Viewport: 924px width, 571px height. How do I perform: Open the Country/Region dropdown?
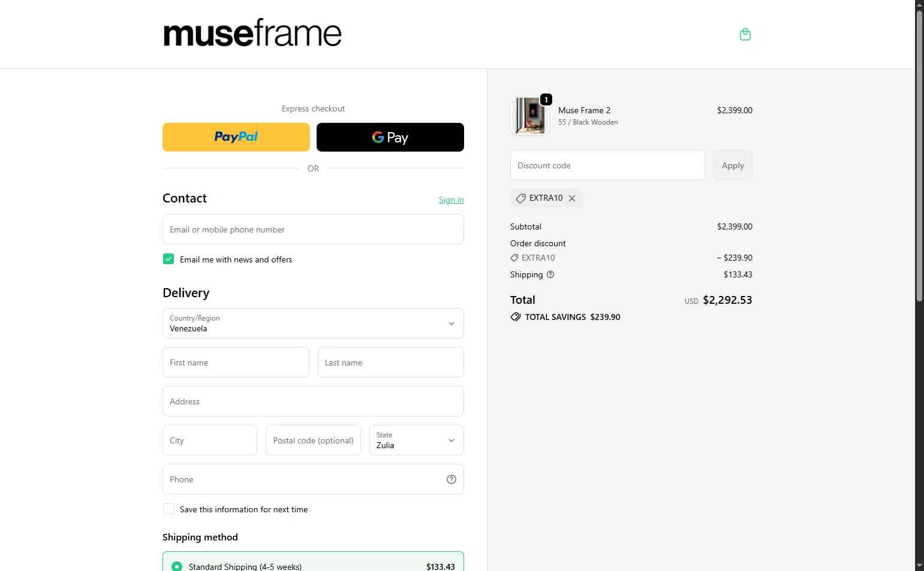pyautogui.click(x=313, y=324)
